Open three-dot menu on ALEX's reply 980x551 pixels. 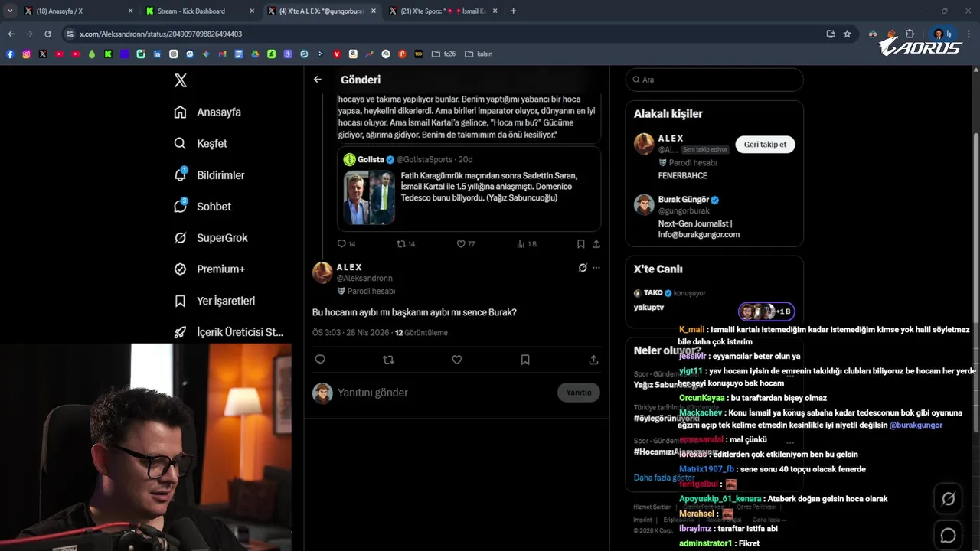pos(596,268)
